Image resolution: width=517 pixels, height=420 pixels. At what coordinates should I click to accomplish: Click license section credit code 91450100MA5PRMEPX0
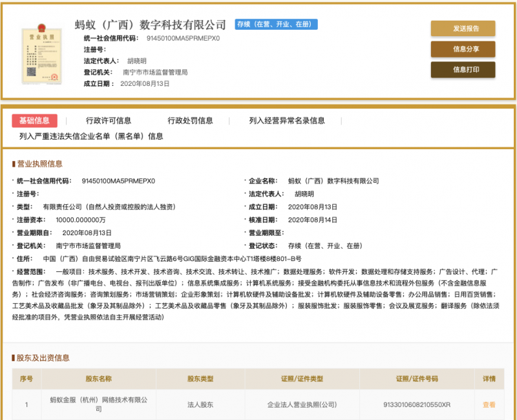118,181
